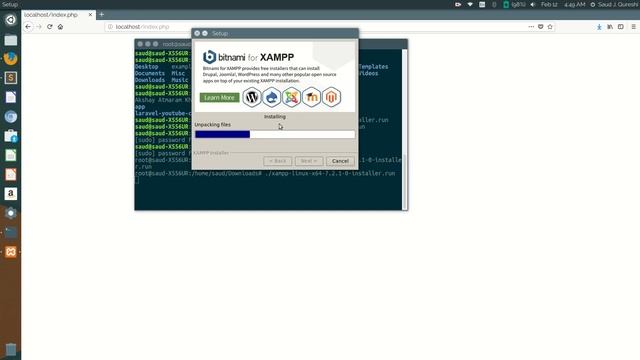Click Learn More button in Setup dialog
This screenshot has width=640, height=360.
220,98
